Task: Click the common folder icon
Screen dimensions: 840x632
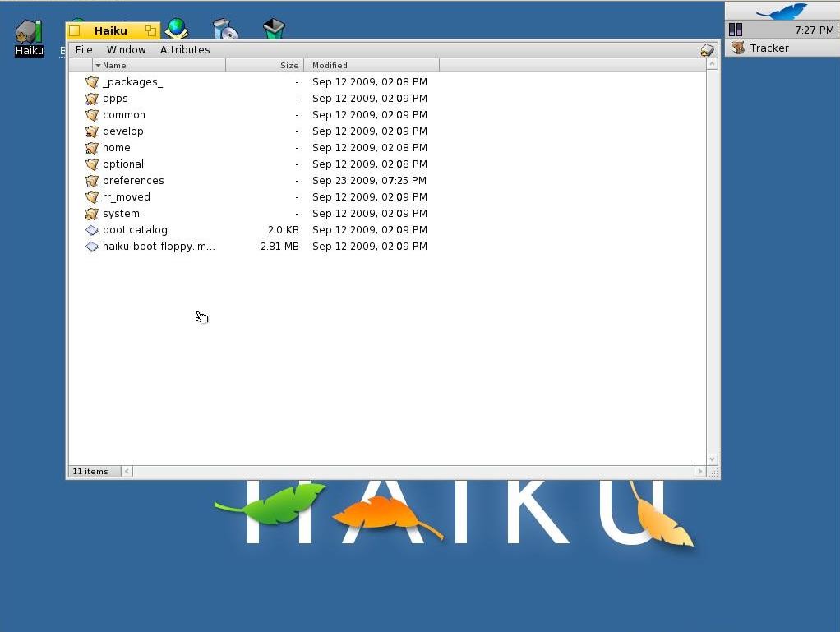Action: click(92, 115)
